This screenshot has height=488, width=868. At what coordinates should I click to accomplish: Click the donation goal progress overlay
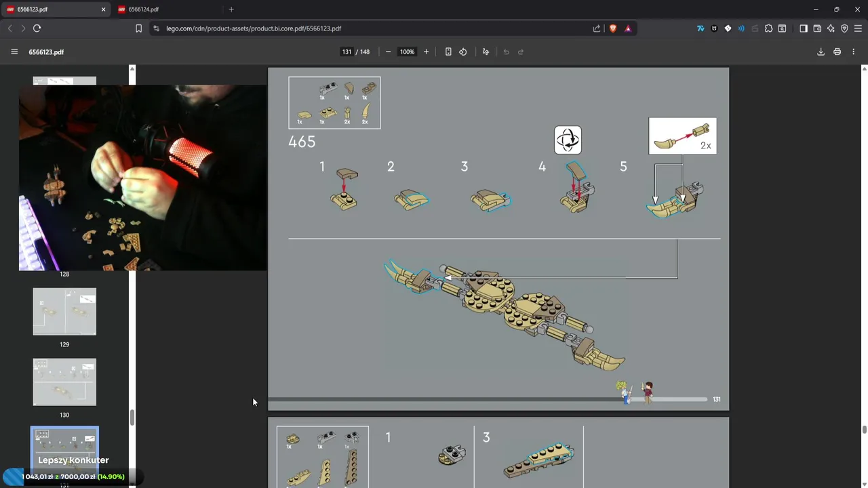[x=73, y=476]
